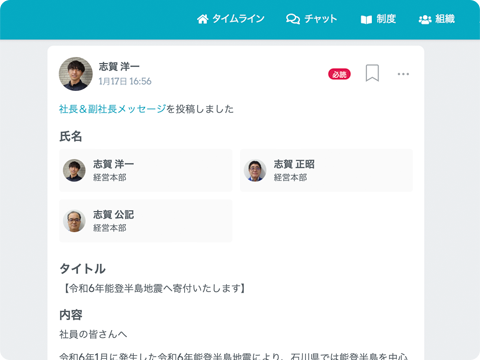The width and height of the screenshot is (480, 360).
Task: Click the large author profile photo
Action: [x=76, y=74]
